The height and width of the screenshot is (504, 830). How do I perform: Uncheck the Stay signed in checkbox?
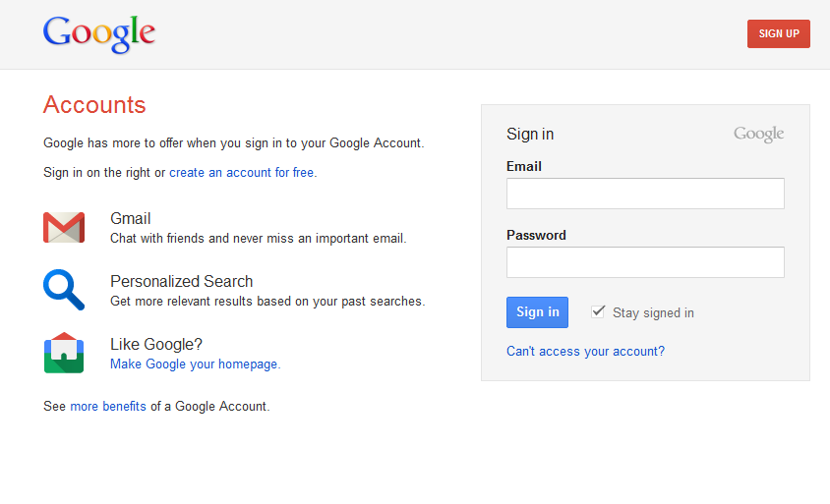(598, 311)
